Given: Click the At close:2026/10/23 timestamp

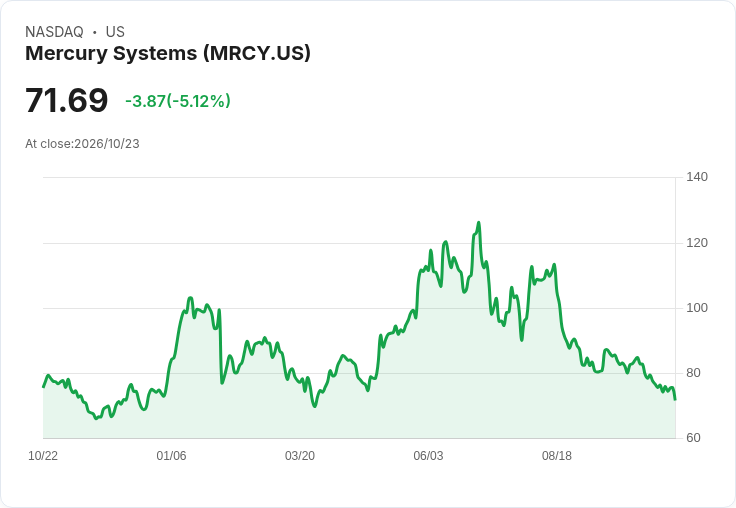Looking at the screenshot, I should click(82, 144).
